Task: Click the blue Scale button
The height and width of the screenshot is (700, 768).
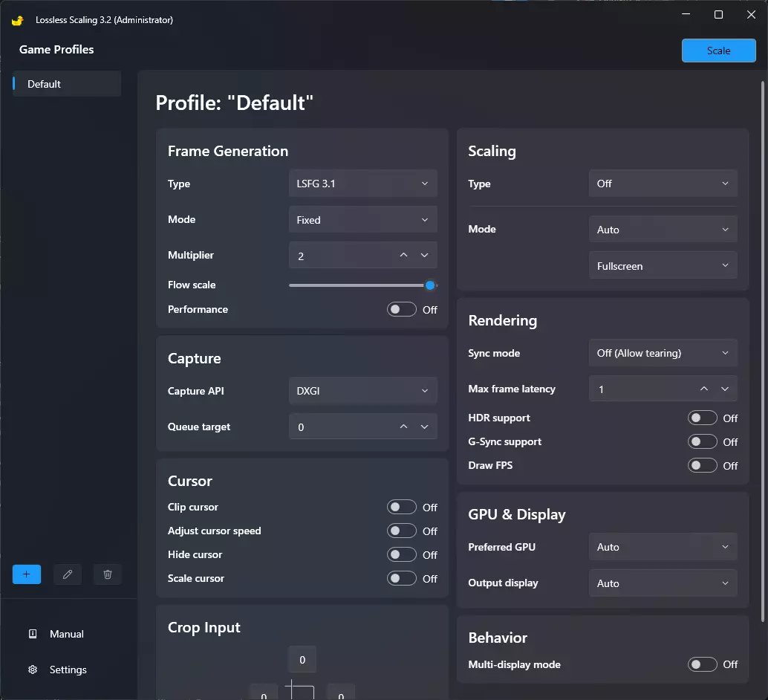Action: [x=718, y=51]
